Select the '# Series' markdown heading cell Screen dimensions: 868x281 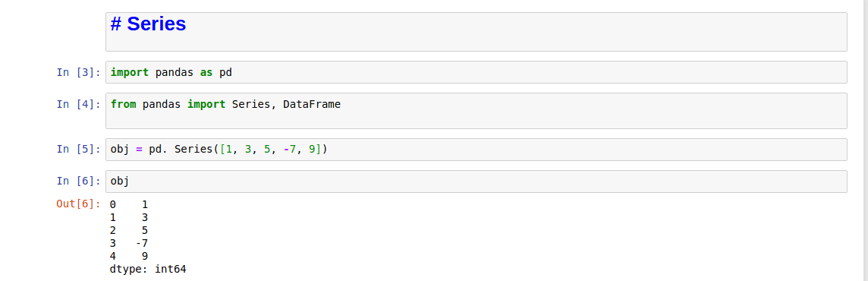tap(476, 32)
